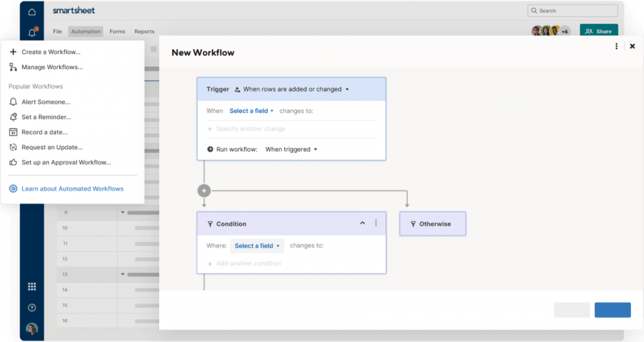Open Run workflow When triggered dropdown

(291, 150)
